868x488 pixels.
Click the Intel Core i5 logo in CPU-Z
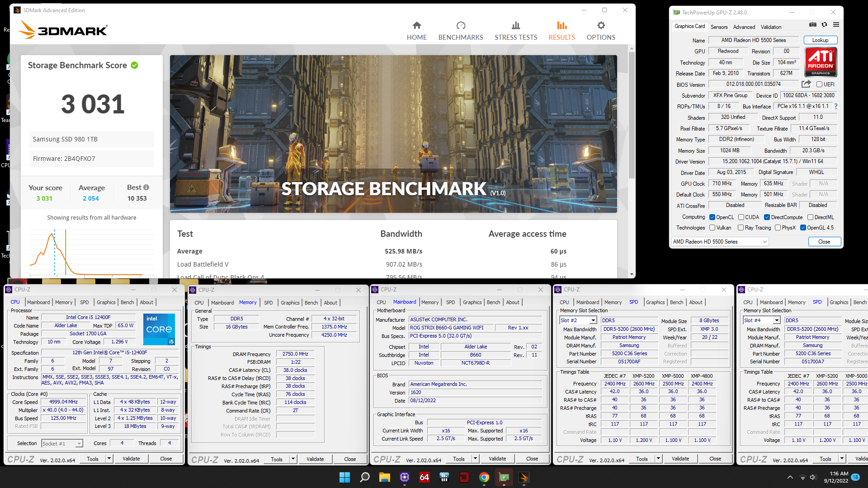coord(159,329)
